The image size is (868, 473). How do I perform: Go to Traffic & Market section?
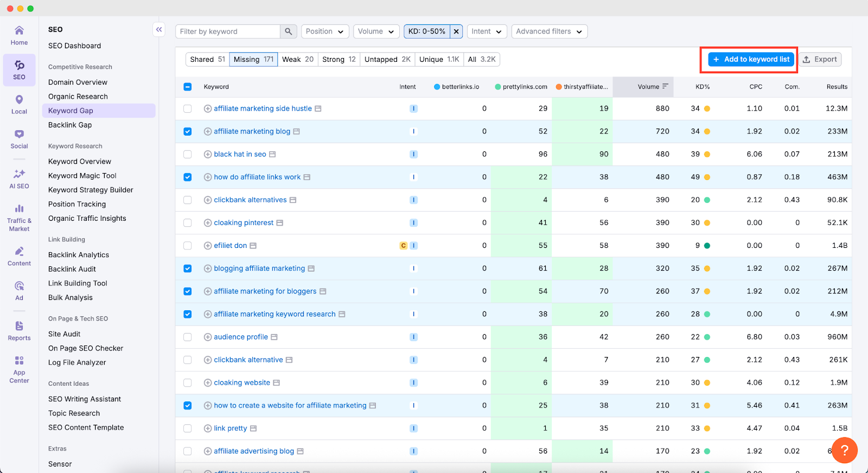tap(19, 217)
